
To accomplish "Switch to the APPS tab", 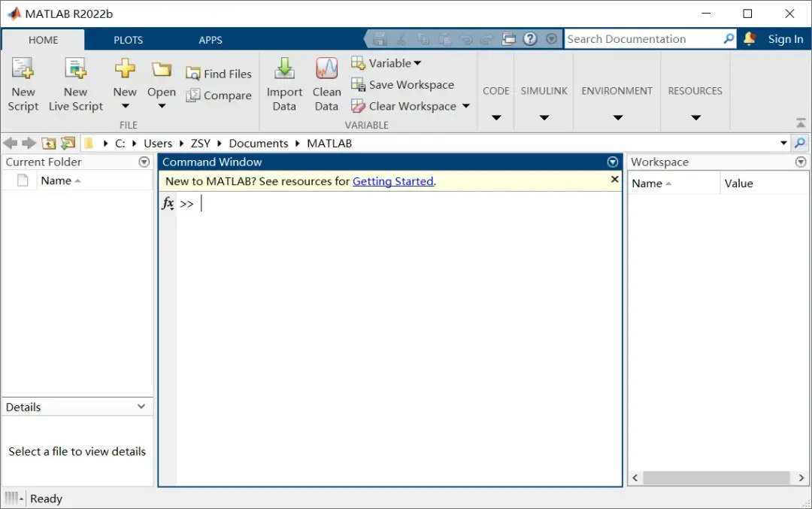I will (x=211, y=40).
